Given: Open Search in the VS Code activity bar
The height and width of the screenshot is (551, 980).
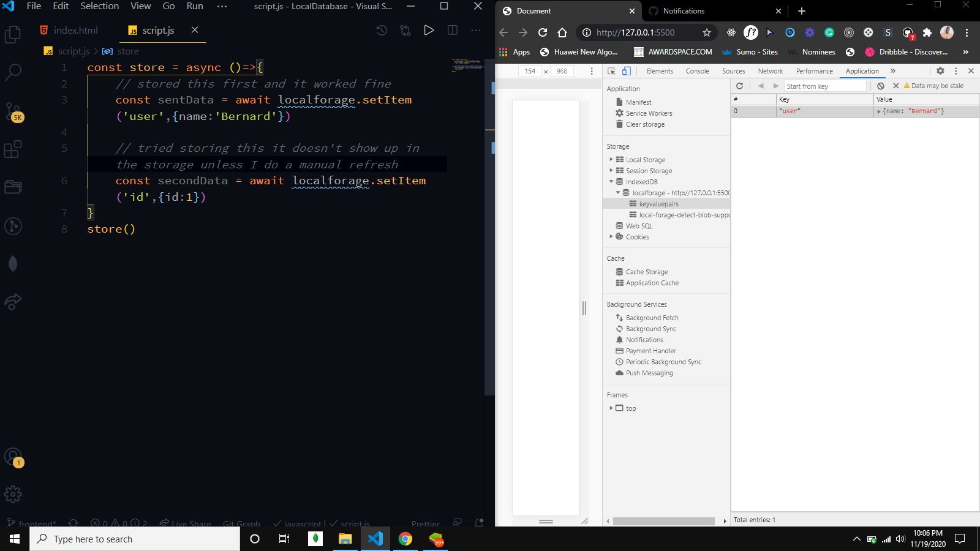Looking at the screenshot, I should 13,72.
